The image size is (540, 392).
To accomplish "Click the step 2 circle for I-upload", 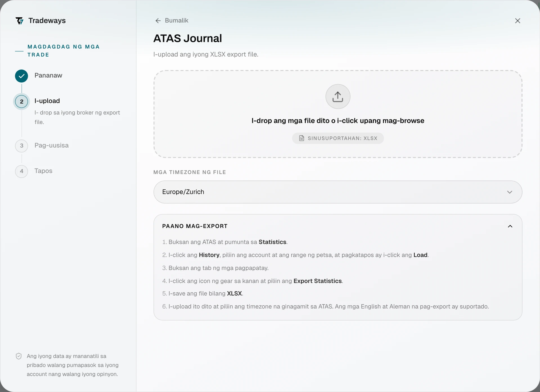I will 22,102.
